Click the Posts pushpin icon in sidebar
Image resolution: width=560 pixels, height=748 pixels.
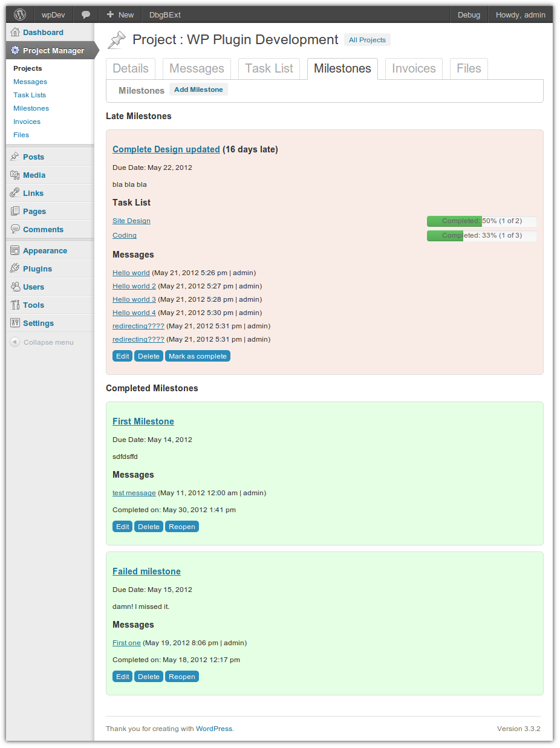coord(15,157)
